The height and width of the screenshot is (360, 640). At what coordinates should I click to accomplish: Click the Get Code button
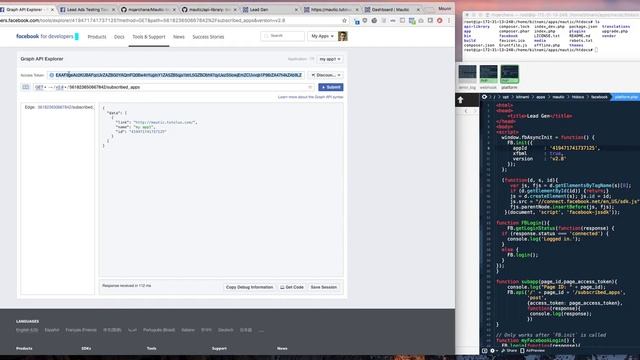[x=292, y=287]
